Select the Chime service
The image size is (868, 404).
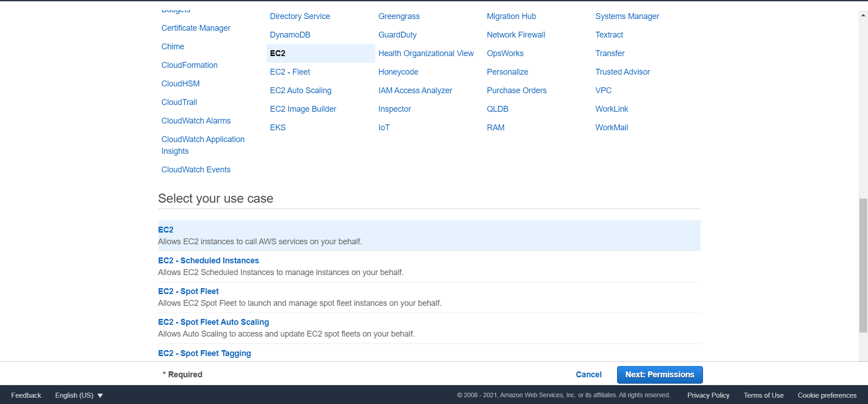tap(173, 47)
